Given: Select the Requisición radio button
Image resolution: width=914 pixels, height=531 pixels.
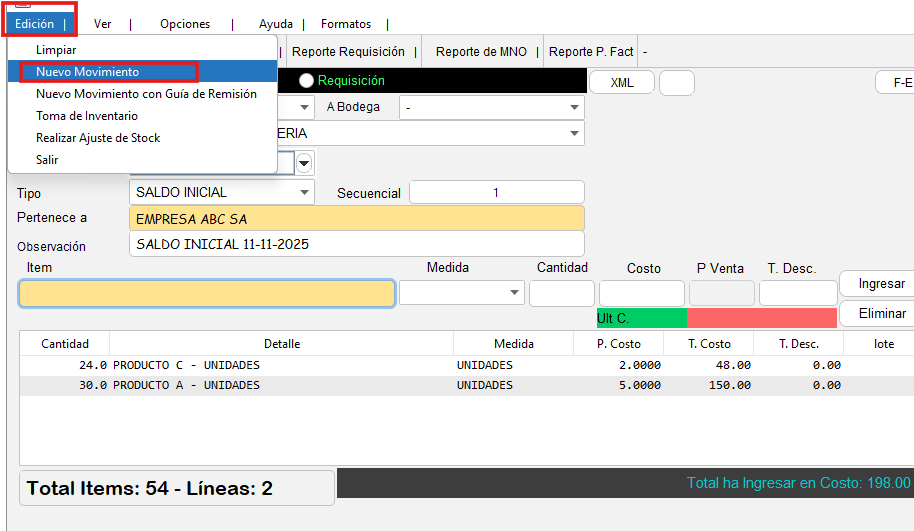Looking at the screenshot, I should click(307, 81).
